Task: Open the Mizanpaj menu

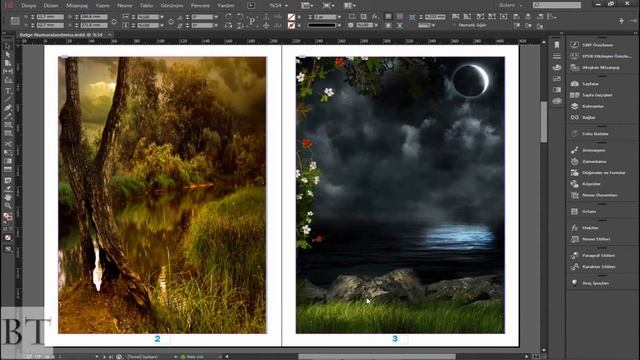Action: 77,6
